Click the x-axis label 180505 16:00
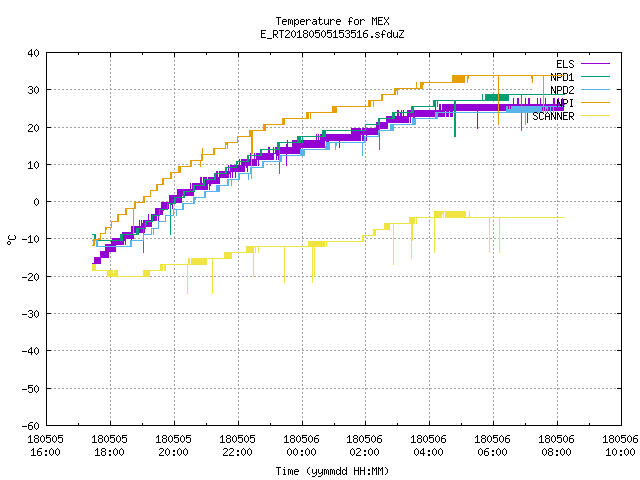This screenshot has height=480, width=640. [x=45, y=446]
